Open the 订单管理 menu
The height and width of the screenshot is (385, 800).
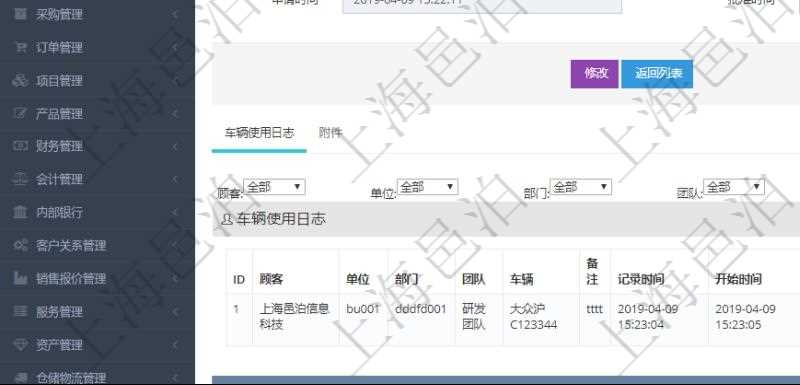[97, 47]
